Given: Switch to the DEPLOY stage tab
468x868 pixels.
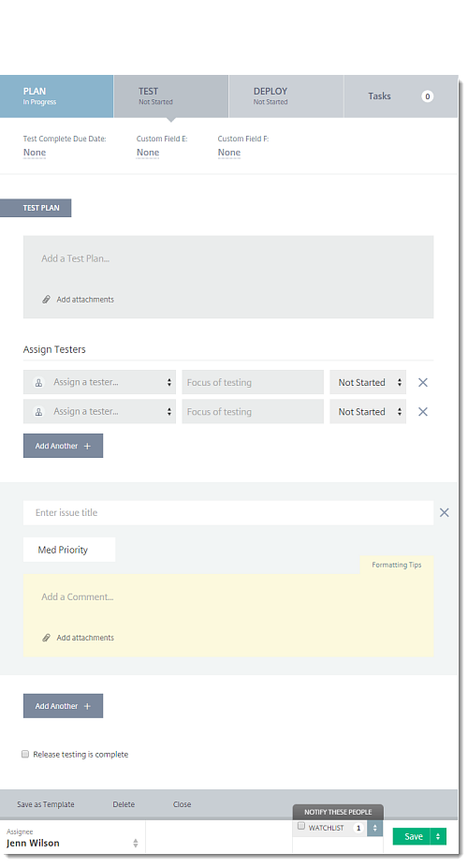Looking at the screenshot, I should (286, 96).
